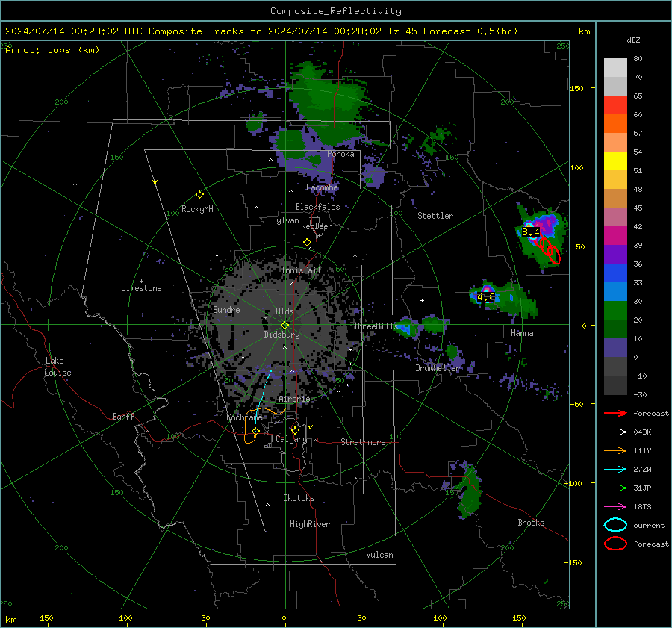Viewport: 672px width, 628px height.
Task: Click the purple 39 dBZ color swatch
Action: point(615,255)
